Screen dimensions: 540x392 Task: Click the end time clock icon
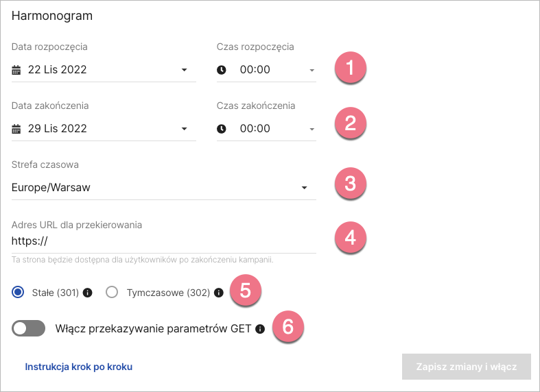221,129
